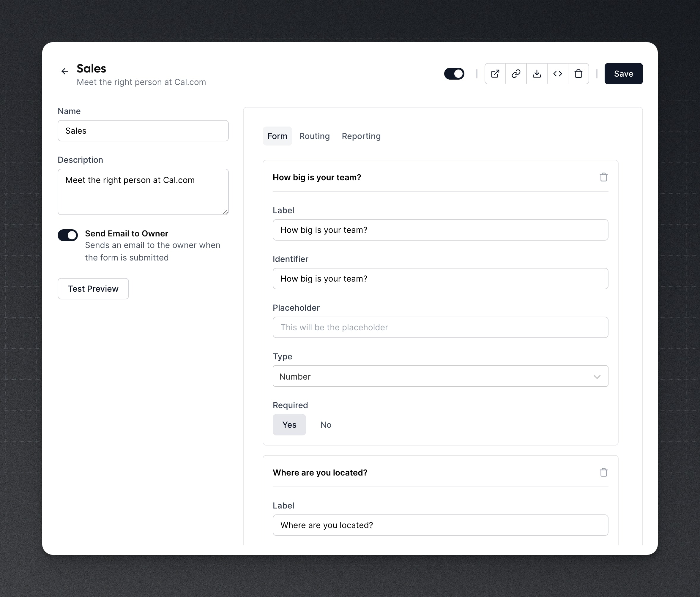Click the Type dropdown chevron arrow
Viewport: 700px width, 597px height.
tap(597, 377)
